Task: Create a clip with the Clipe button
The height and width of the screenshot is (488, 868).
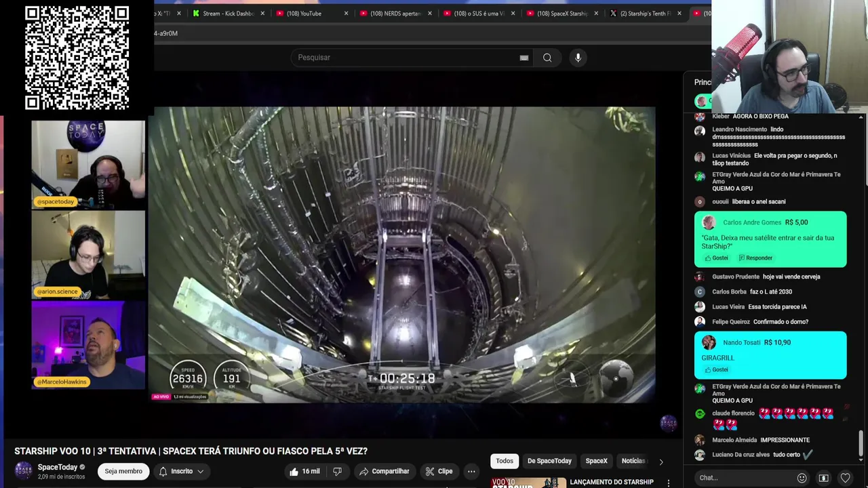Action: [439, 471]
